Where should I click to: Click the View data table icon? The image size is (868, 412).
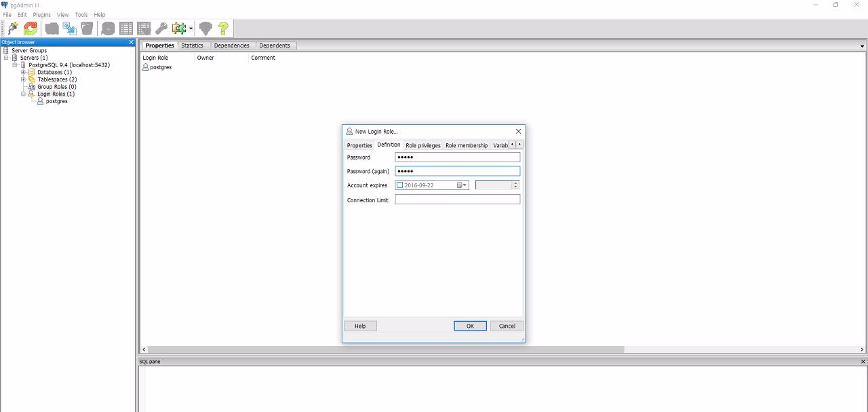[x=126, y=29]
